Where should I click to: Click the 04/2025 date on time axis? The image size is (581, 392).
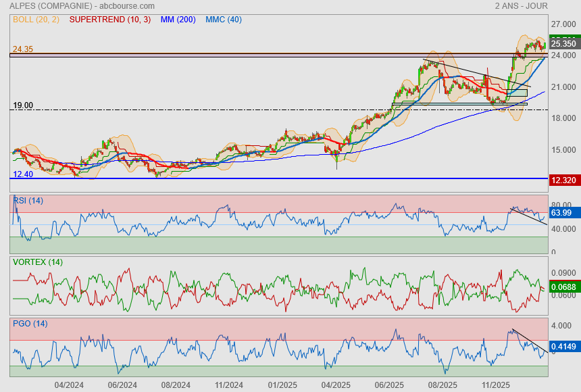pos(335,385)
